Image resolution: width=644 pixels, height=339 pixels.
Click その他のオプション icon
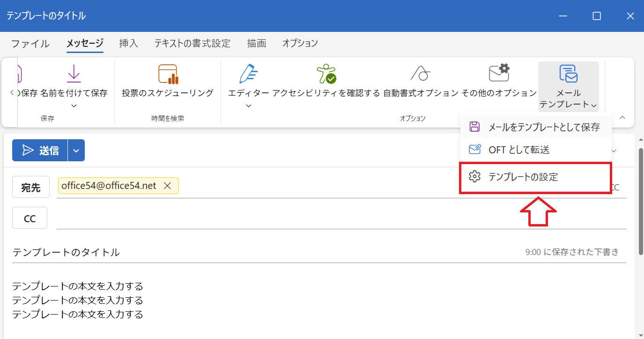pos(498,74)
